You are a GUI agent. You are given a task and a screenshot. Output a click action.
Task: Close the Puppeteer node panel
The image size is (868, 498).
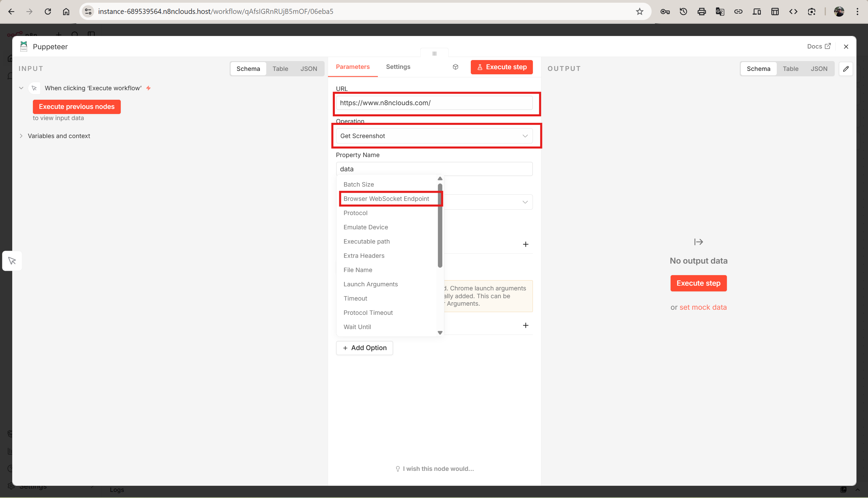click(x=846, y=46)
